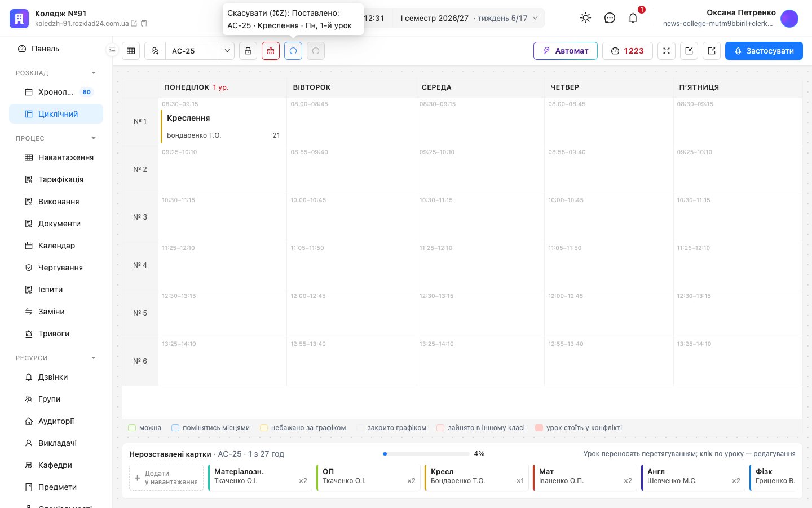Select the Матеріалозн. unplaced card
Screen dimensions: 812x508
(x=260, y=478)
